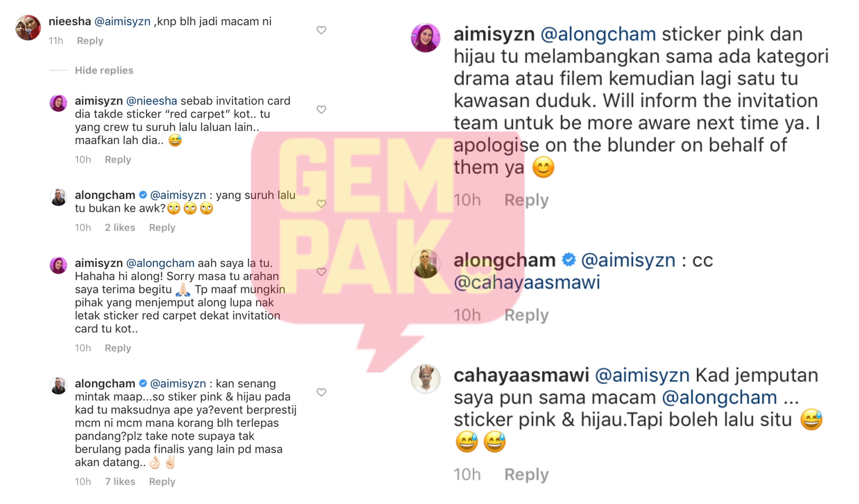
Task: Reply to nieesha's 11h comment
Action: pyautogui.click(x=90, y=41)
